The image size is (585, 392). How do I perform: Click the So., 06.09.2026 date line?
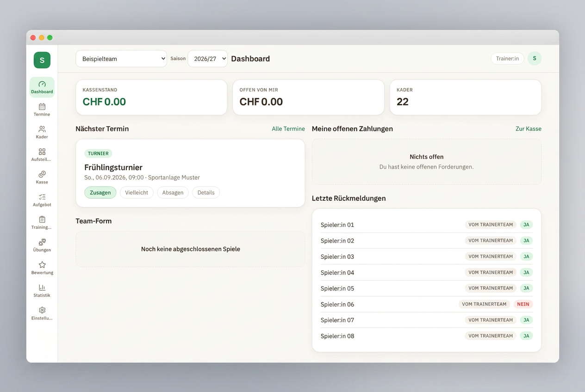142,178
